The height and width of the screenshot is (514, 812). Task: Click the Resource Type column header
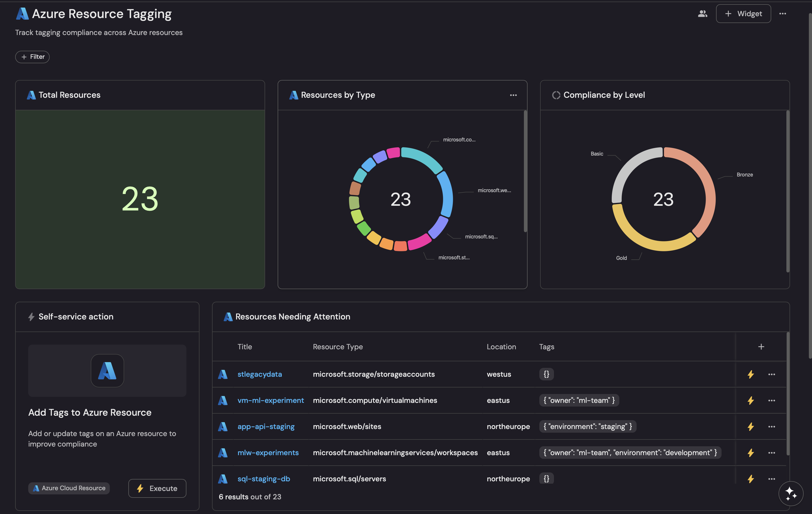[x=338, y=347]
